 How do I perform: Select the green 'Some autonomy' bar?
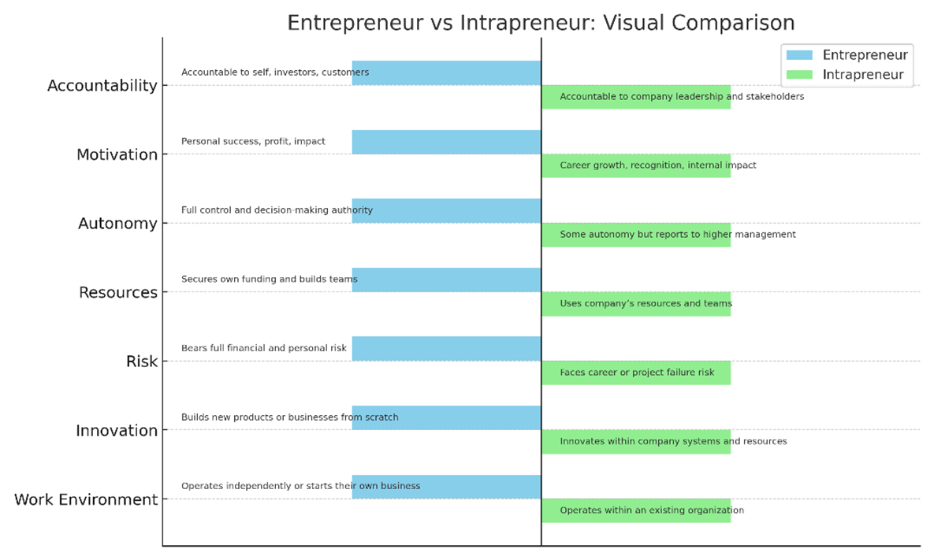636,235
